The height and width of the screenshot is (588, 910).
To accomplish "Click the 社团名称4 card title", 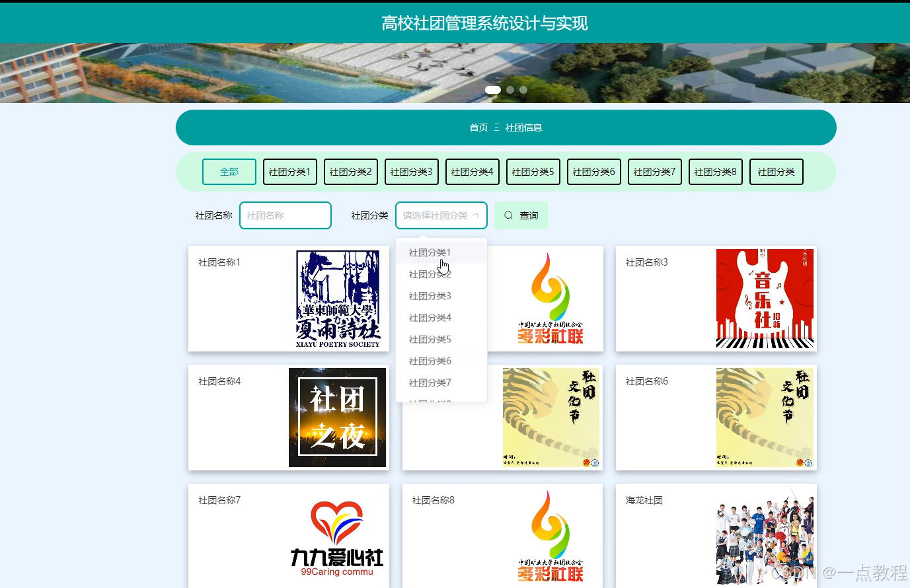I will pyautogui.click(x=219, y=381).
